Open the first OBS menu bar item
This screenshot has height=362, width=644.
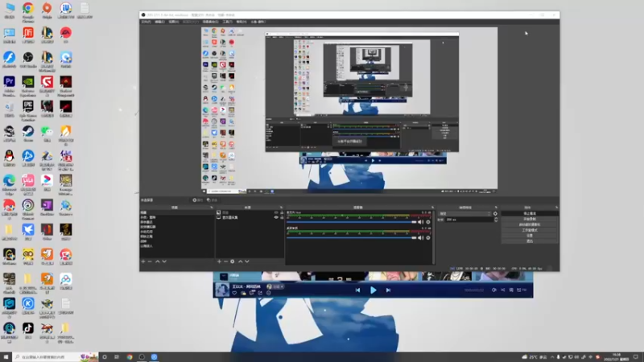tap(147, 22)
